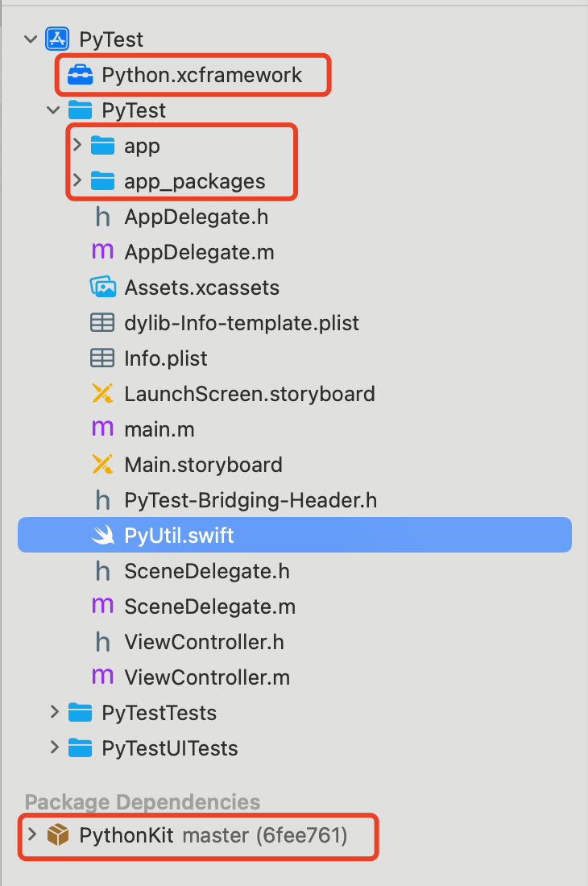
Task: Click the LaunchScreen.storyboard icon
Action: point(101,393)
